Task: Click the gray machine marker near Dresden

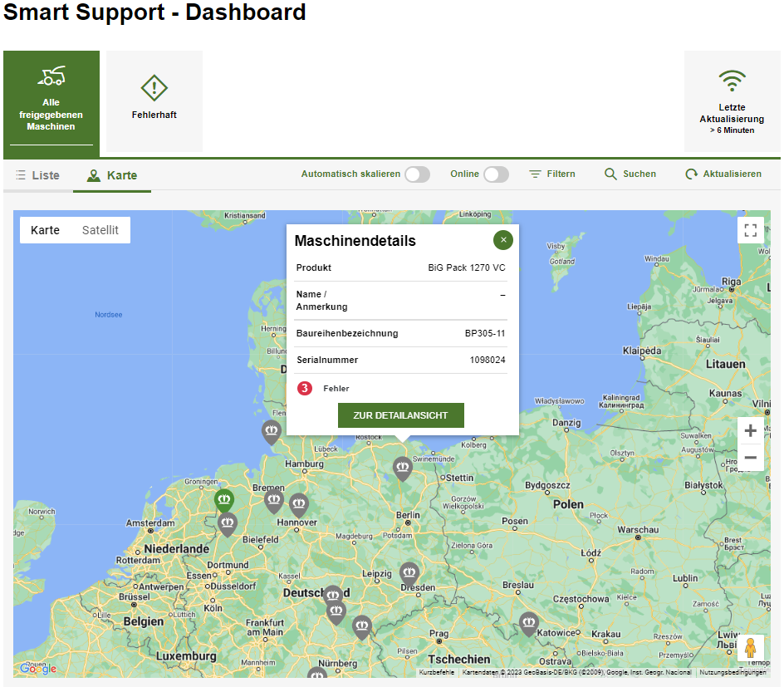Action: coord(409,572)
